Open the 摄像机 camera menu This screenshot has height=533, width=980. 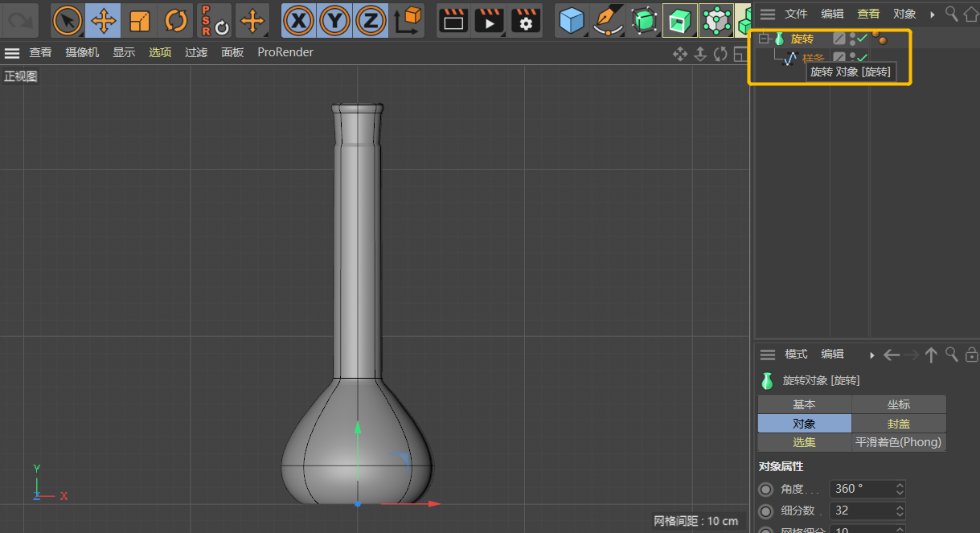click(82, 52)
